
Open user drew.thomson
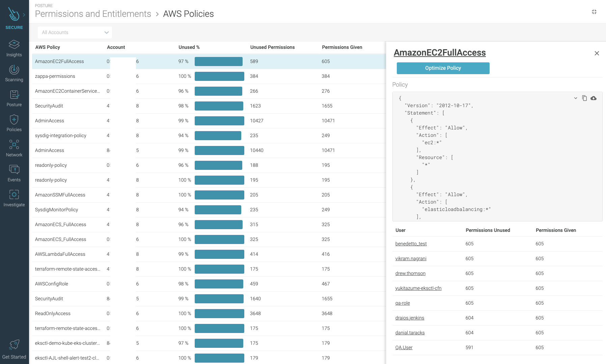click(410, 273)
